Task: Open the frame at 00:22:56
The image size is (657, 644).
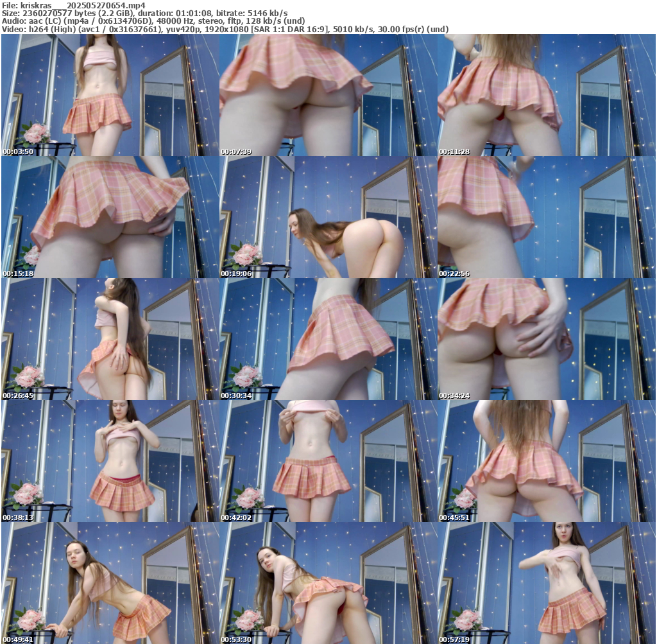Action: (547, 217)
